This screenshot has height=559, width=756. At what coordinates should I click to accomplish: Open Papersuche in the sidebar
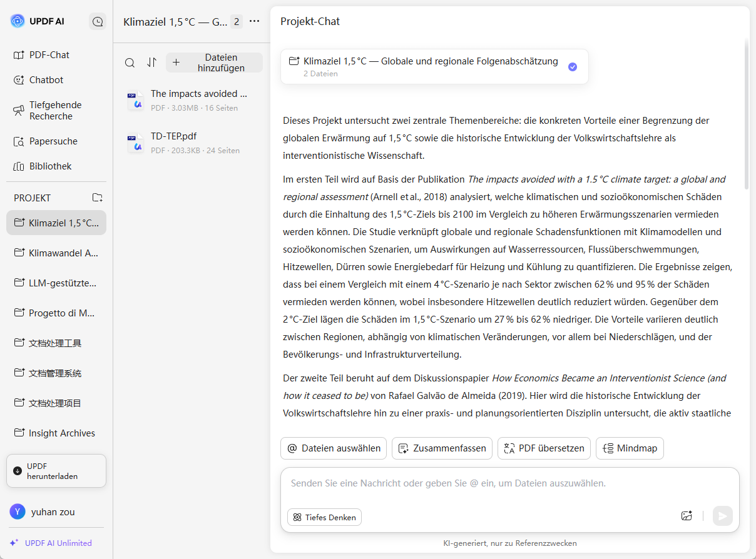click(x=56, y=141)
